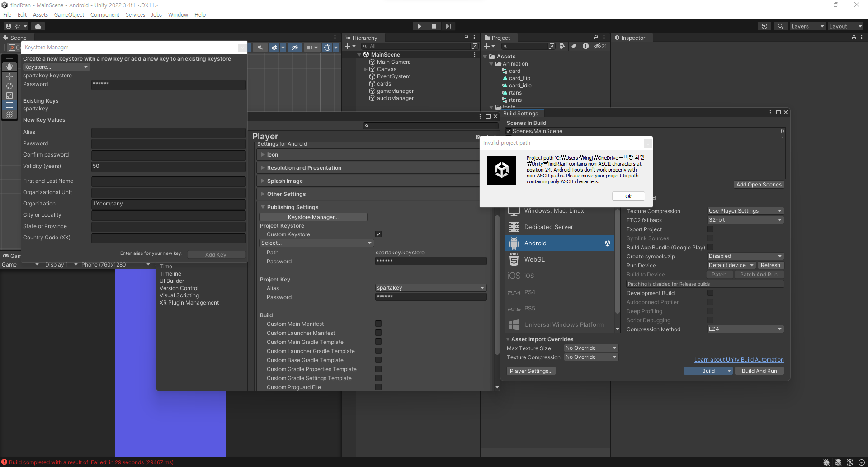The image size is (868, 467).
Task: Uncheck the Custom Keystore checkbox
Action: [x=378, y=234]
